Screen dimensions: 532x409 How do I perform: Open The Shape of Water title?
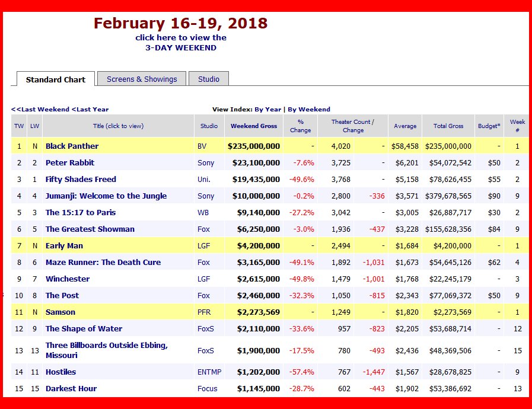tap(84, 329)
